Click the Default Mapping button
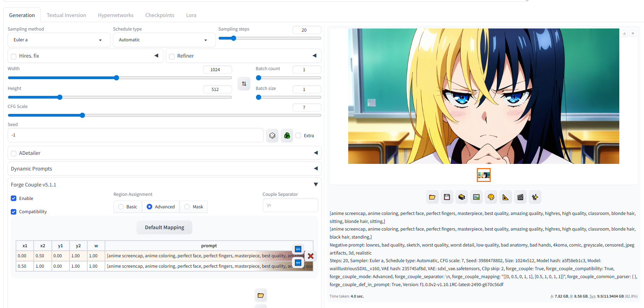This screenshot has height=308, width=644. pyautogui.click(x=164, y=227)
